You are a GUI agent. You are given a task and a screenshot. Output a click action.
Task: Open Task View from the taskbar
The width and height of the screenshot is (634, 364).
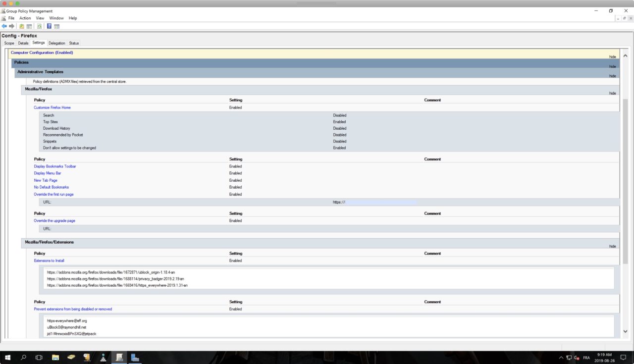(x=39, y=357)
